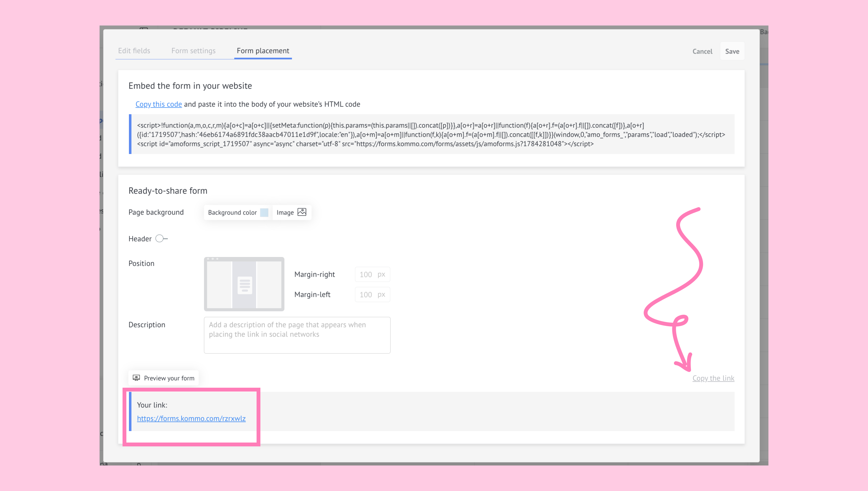Select the Form placement tab
Viewport: 868px width, 491px height.
[x=263, y=51]
